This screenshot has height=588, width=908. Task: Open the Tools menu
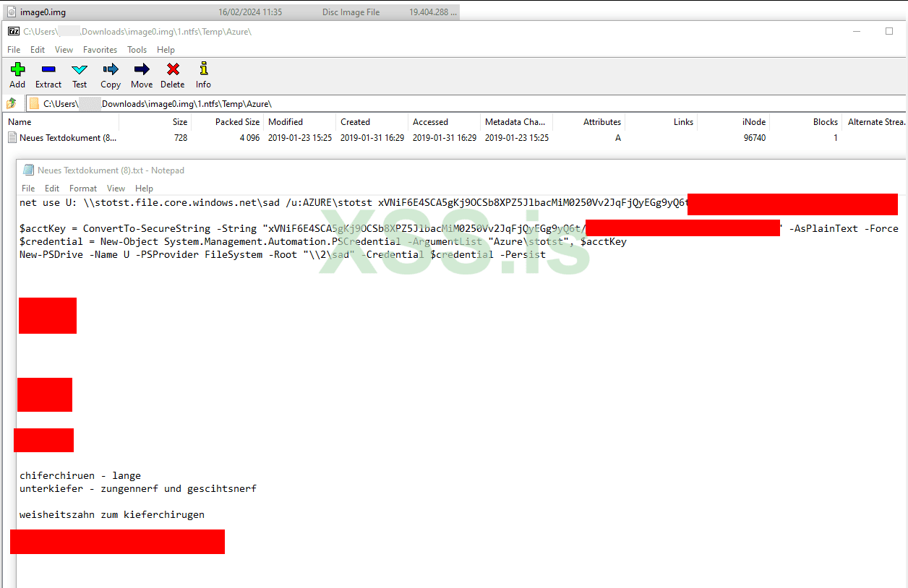[x=137, y=50]
